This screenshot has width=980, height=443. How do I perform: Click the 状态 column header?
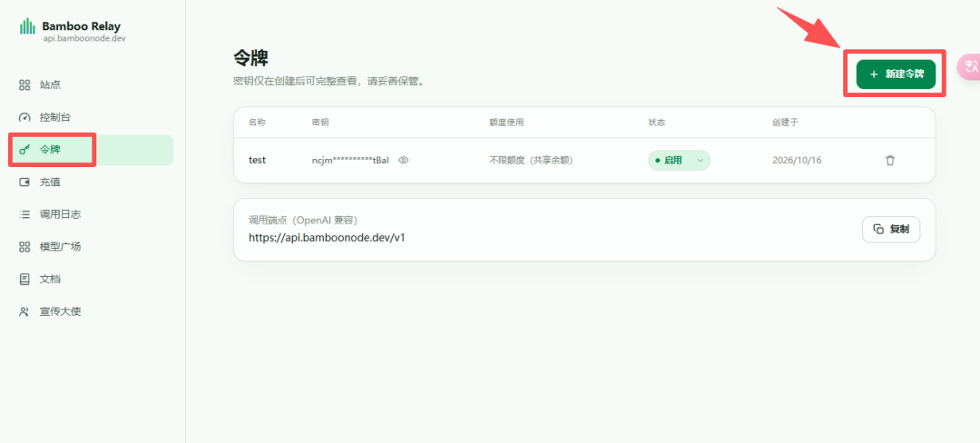point(656,123)
